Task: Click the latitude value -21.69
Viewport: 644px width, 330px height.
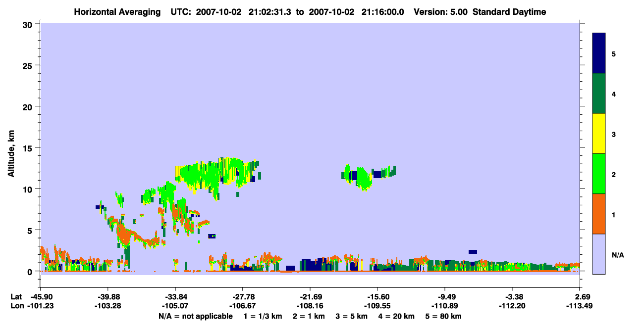Action: click(310, 297)
